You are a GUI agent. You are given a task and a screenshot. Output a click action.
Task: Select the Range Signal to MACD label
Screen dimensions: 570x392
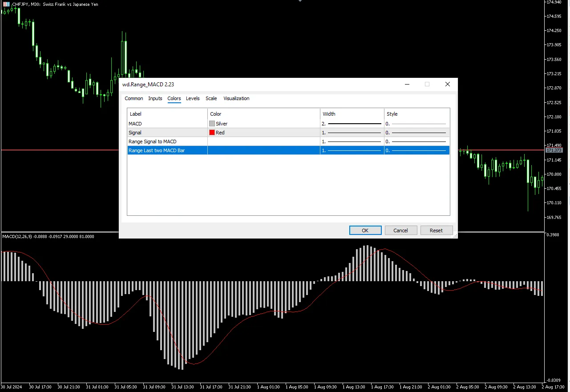click(x=167, y=141)
